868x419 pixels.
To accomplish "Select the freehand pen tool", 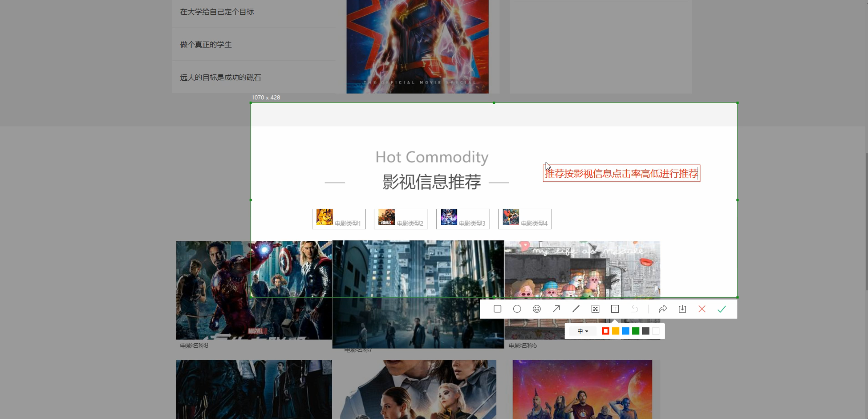I will point(576,309).
